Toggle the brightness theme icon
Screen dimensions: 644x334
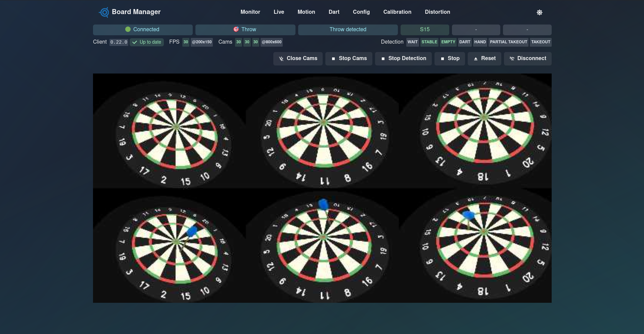(539, 12)
